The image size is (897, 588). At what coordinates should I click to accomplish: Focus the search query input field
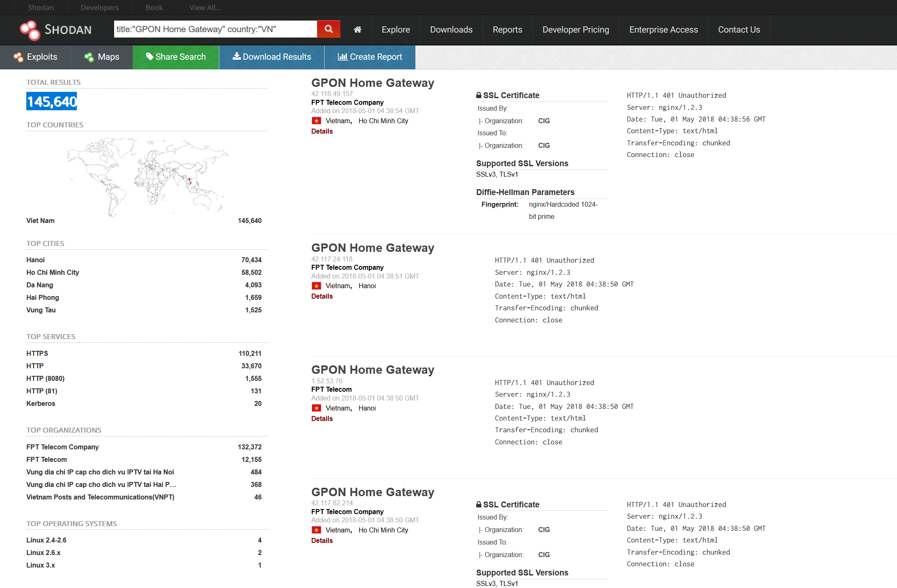click(x=215, y=29)
